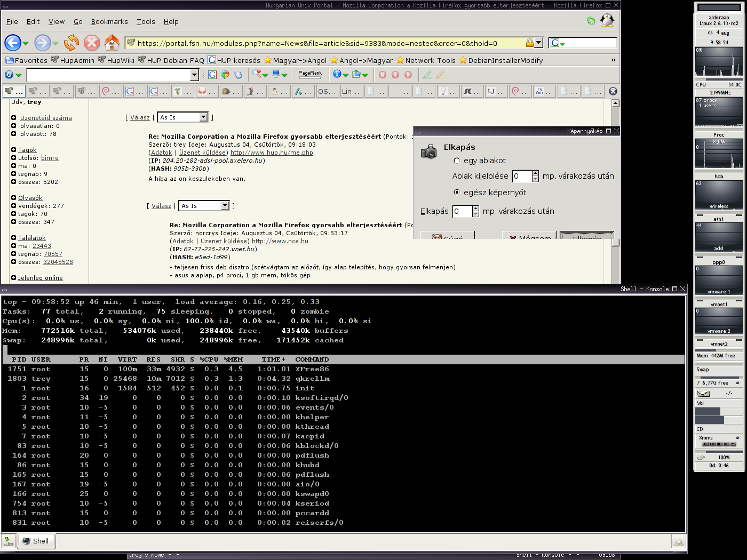Viewport: 747px width, 560px height.
Task: Click the 'bimre' user link
Action: tap(50, 158)
